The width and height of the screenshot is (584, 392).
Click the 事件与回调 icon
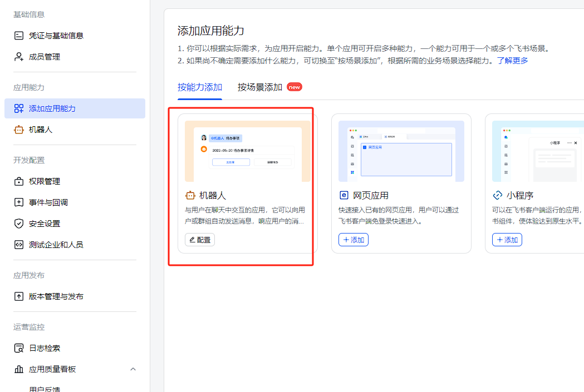coord(18,203)
